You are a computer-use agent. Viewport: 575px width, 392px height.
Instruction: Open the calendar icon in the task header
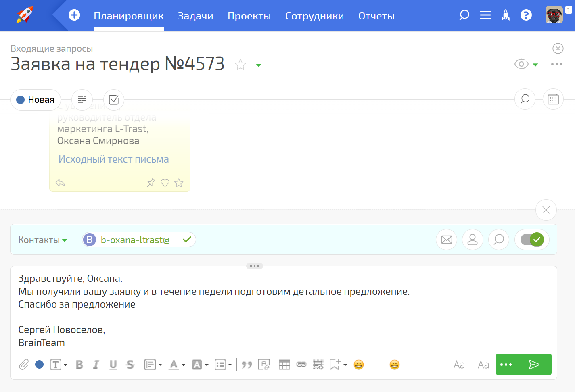point(553,99)
